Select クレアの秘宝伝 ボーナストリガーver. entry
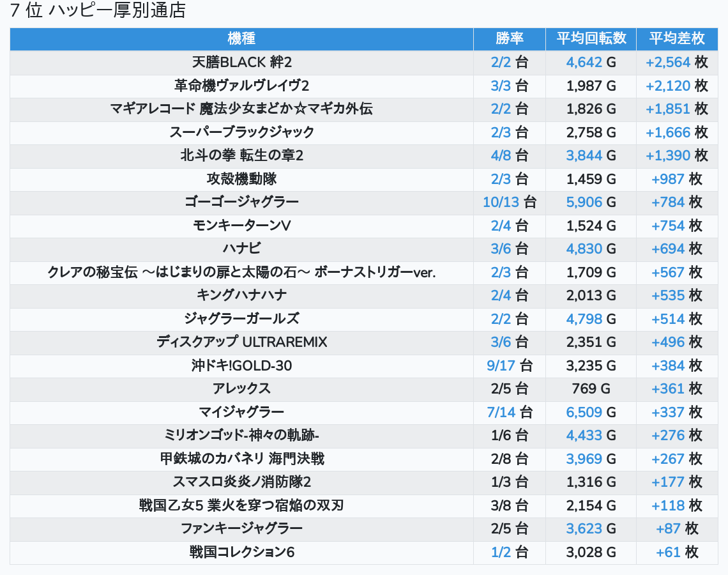The image size is (728, 575). pyautogui.click(x=241, y=272)
